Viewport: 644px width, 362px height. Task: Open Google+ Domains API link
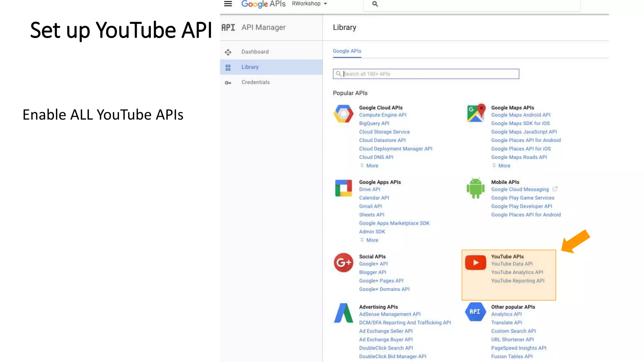click(384, 289)
